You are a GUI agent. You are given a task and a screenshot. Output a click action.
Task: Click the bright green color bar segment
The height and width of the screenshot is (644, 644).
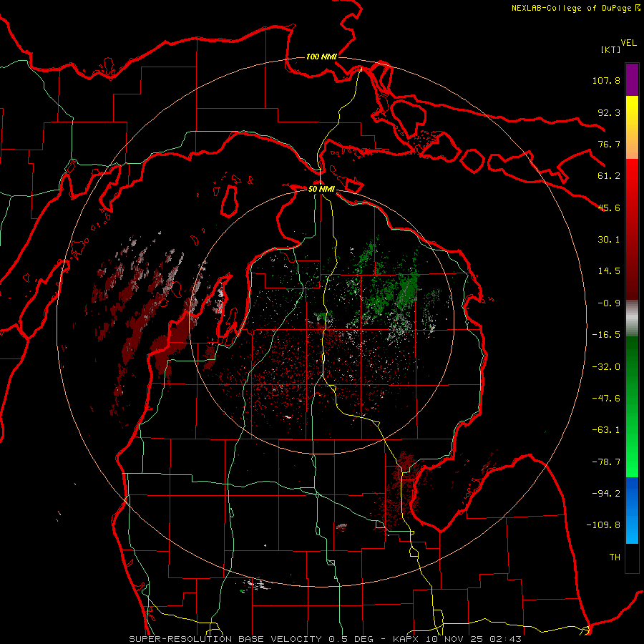pos(632,406)
